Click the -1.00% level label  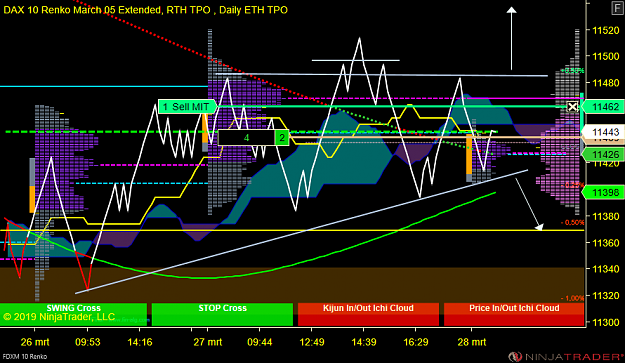click(x=572, y=298)
